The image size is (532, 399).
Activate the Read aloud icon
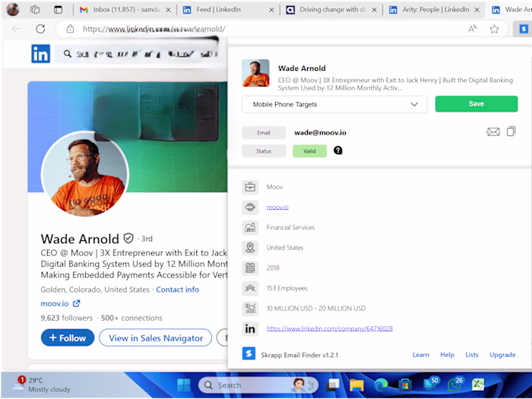tap(472, 29)
